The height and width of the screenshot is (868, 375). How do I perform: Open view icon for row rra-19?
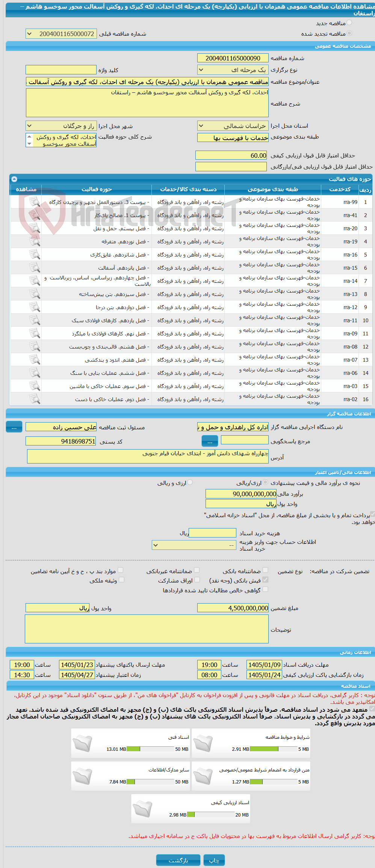35,242
